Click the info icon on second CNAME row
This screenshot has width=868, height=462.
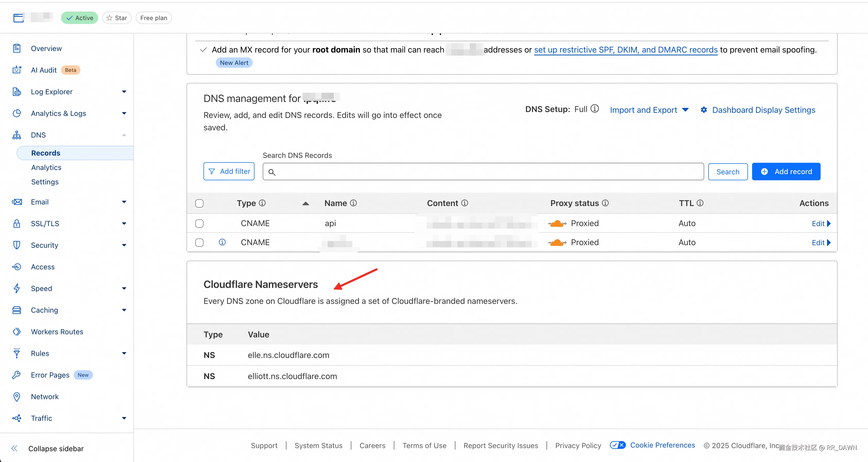tap(222, 242)
